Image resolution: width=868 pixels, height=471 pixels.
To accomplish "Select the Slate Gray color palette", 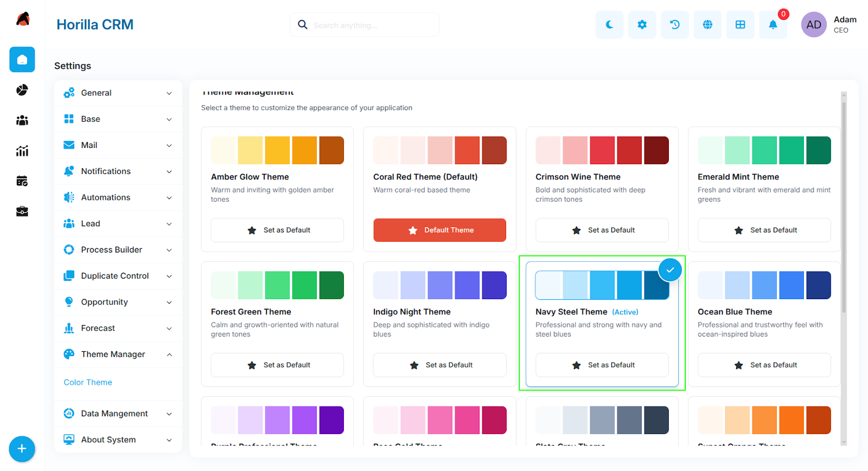I will [602, 420].
